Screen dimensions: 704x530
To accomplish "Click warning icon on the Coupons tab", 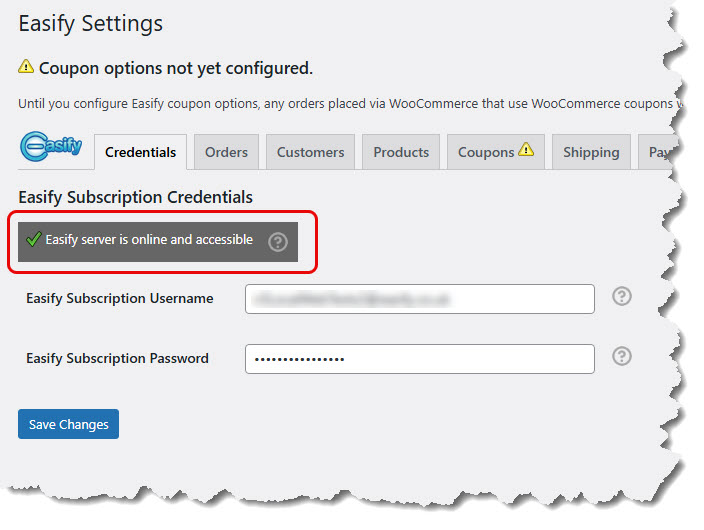I will coord(526,151).
